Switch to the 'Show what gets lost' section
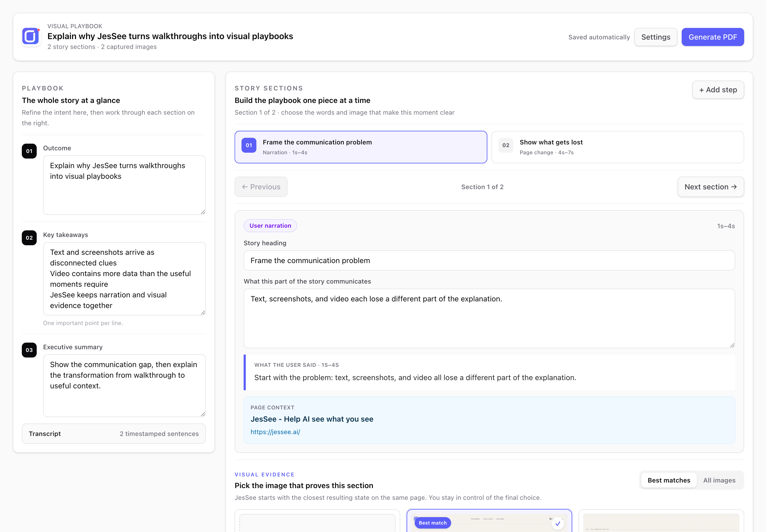766x532 pixels. tap(617, 147)
